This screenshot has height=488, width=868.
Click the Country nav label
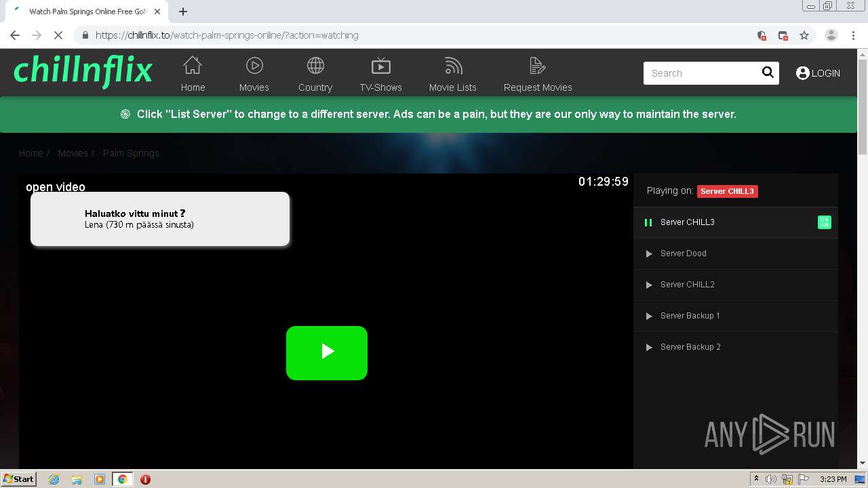315,87
